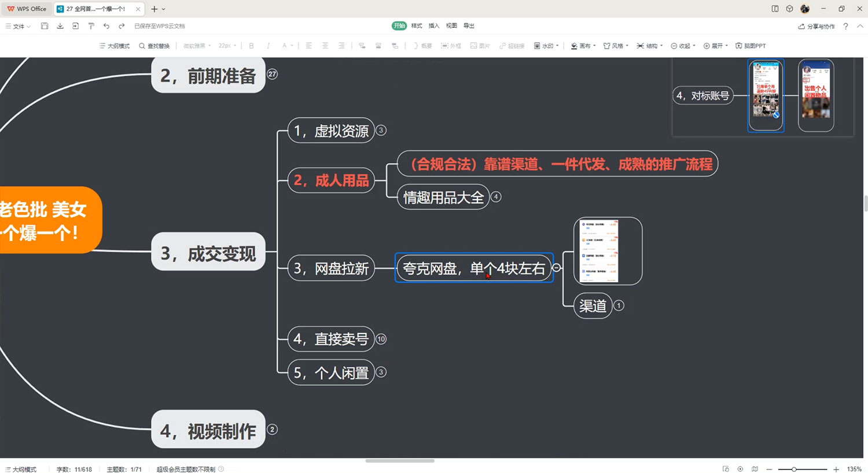868x473 pixels.
Task: Toggle italic formatting with the I icon
Action: [x=268, y=46]
